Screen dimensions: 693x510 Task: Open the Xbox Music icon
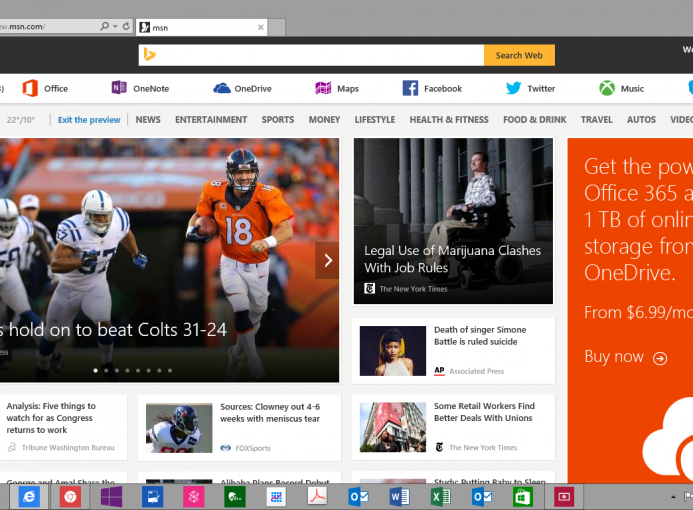pos(607,88)
